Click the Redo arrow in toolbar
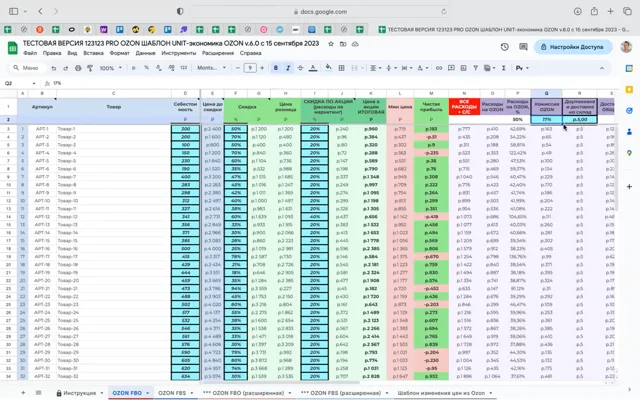640x400 pixels. pos(65,68)
